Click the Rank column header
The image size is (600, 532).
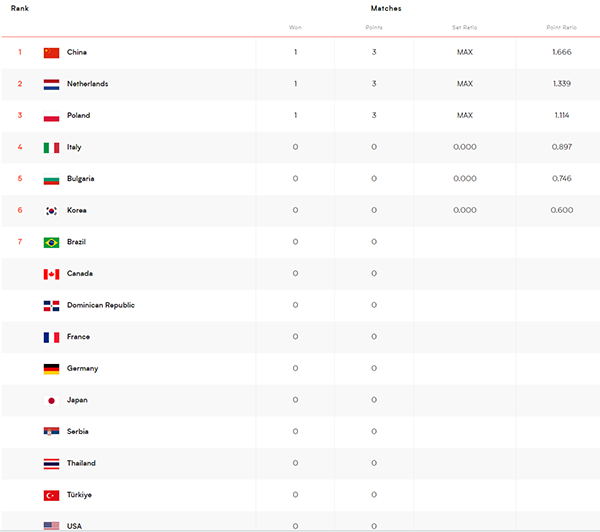(20, 8)
